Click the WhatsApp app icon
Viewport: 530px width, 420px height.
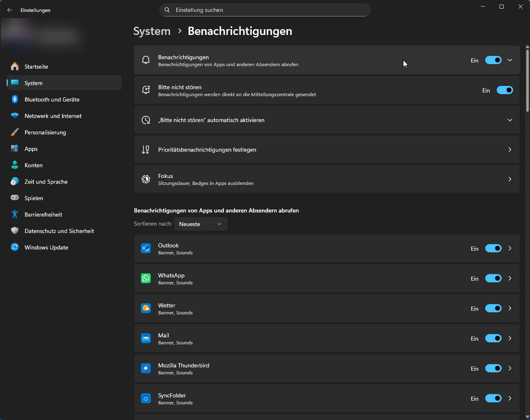(x=146, y=279)
